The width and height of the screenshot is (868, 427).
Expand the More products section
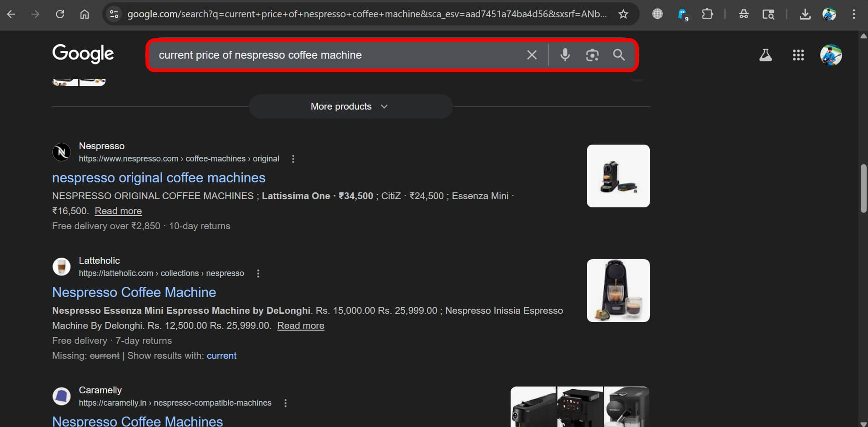[350, 106]
